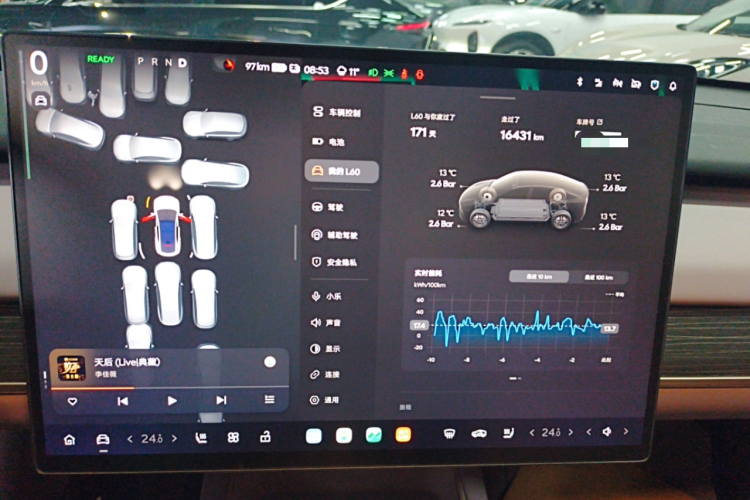Screen dimensions: 750x500
Task: Launch the orange app in dock
Action: tap(403, 434)
